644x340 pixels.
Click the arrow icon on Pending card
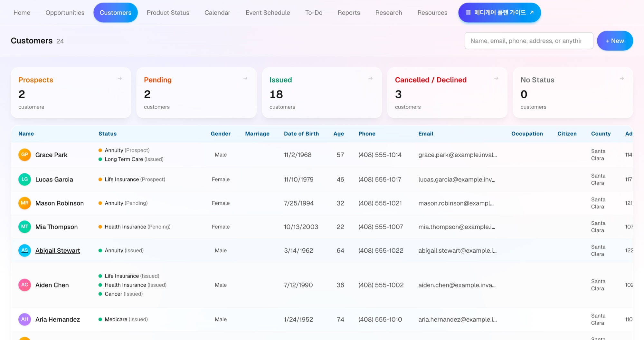[245, 78]
